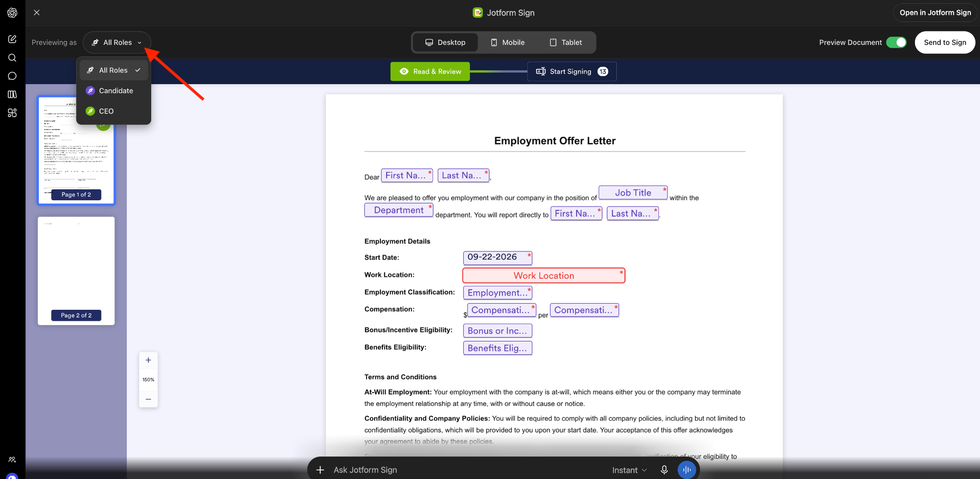Click Employment Offer Letter heading
980x479 pixels.
555,141
